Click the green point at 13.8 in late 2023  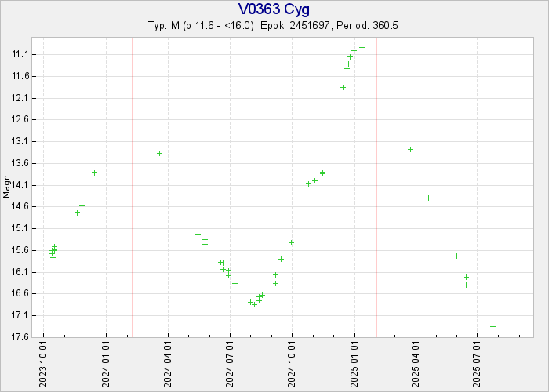pos(94,172)
